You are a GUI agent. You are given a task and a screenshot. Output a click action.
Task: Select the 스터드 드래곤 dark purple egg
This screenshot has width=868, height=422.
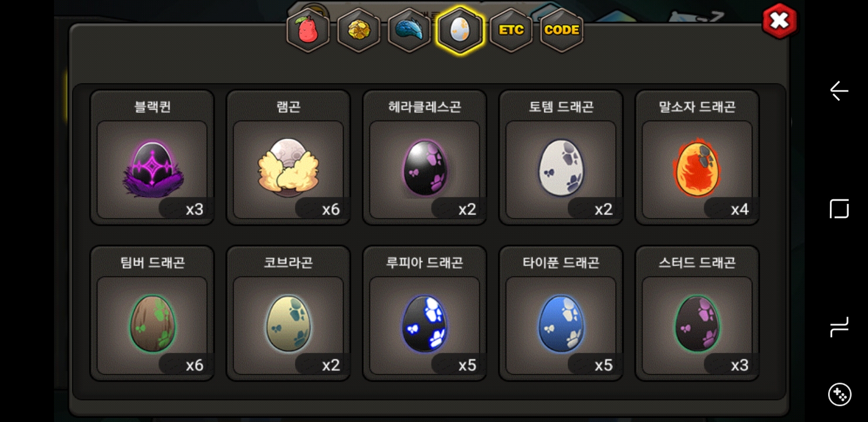[697, 313]
